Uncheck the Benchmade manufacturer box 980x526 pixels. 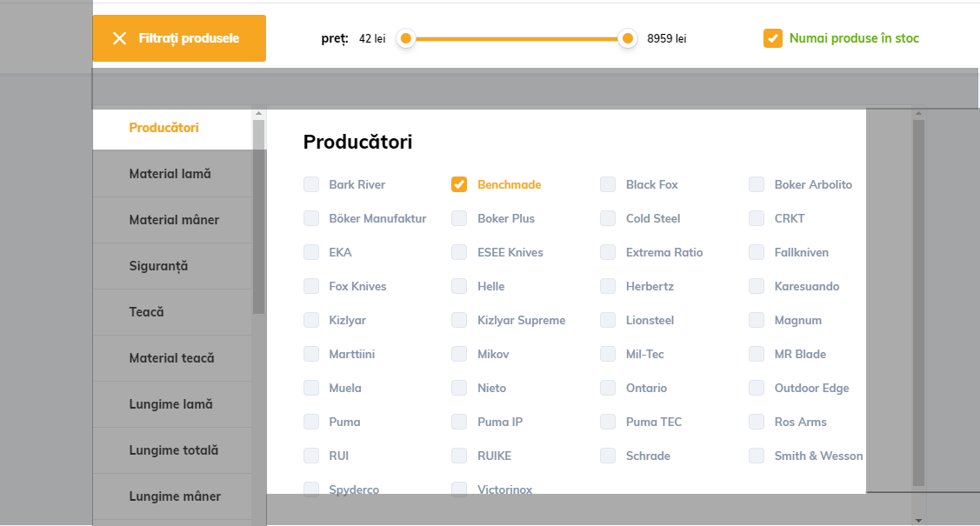tap(459, 184)
